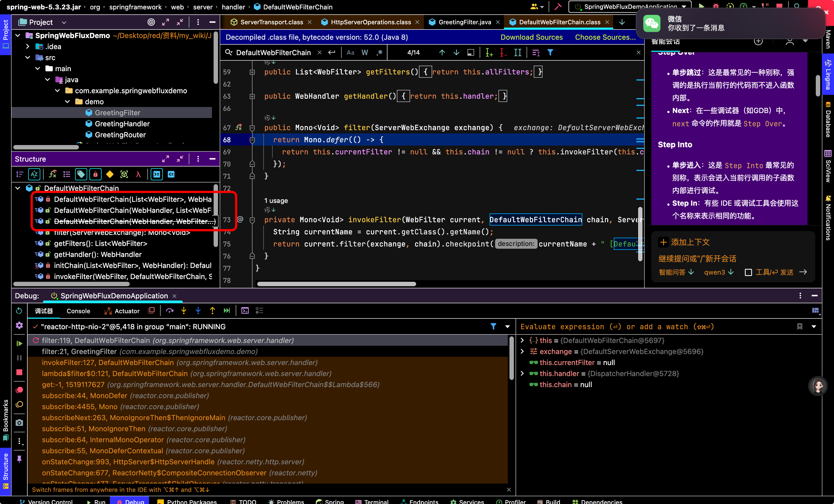Click the Evaluate Expression icon

click(245, 310)
